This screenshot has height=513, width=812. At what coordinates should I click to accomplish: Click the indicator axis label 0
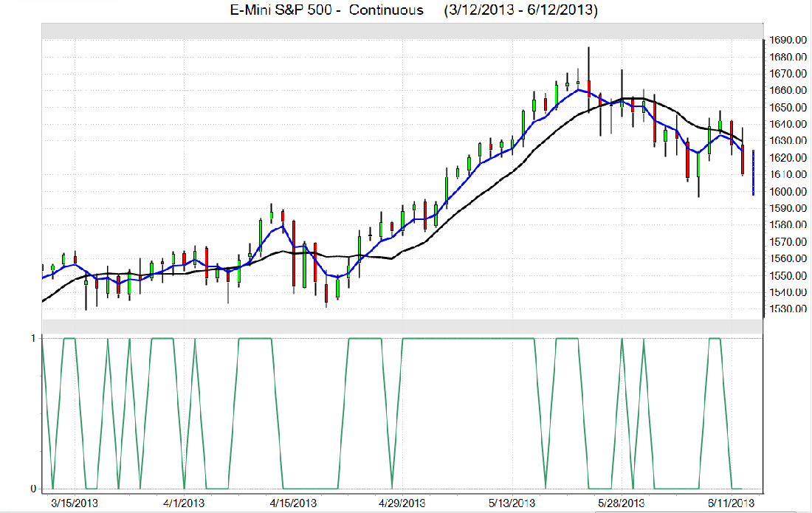tap(34, 489)
